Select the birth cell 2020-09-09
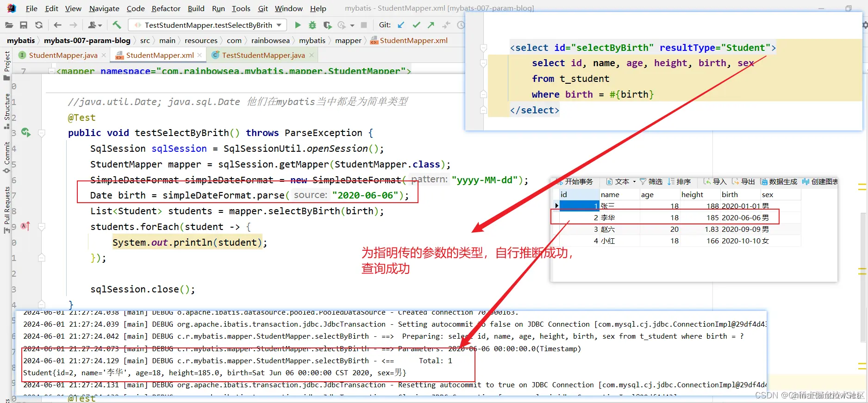868x403 pixels. [740, 229]
